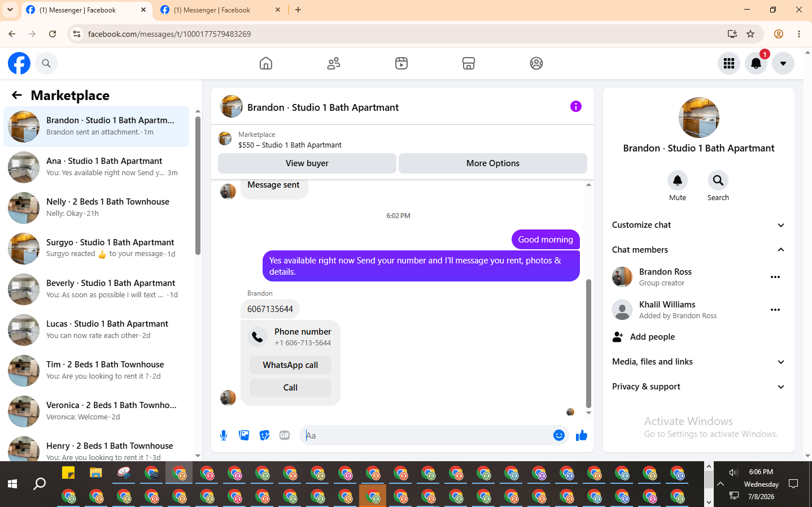Screen dimensions: 812x507
Task: Open Tim 2 Beds 1 Bath Townhouse chat
Action: pos(97,371)
